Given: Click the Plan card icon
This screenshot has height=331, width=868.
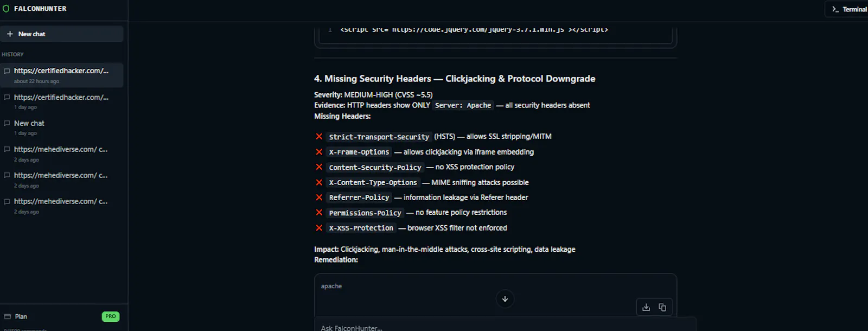Looking at the screenshot, I should tap(8, 316).
